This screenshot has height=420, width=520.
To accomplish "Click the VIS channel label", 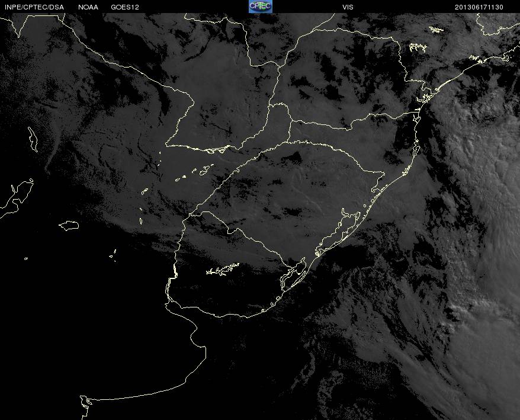I will point(348,7).
